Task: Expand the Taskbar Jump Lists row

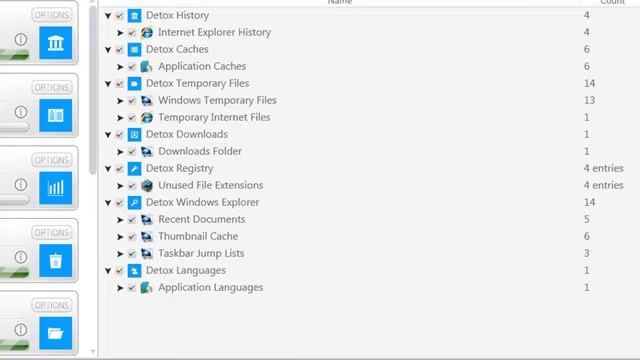Action: coord(120,253)
